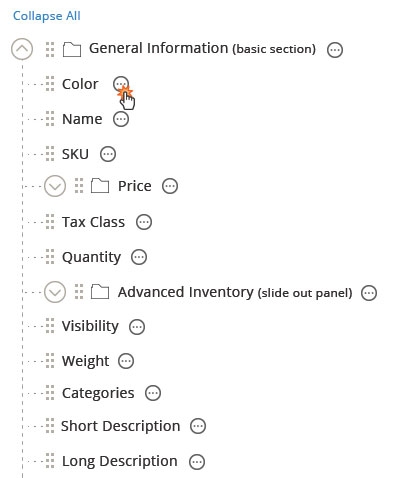Click ellipsis icon next to Quantity
This screenshot has width=414, height=478.
tap(139, 257)
